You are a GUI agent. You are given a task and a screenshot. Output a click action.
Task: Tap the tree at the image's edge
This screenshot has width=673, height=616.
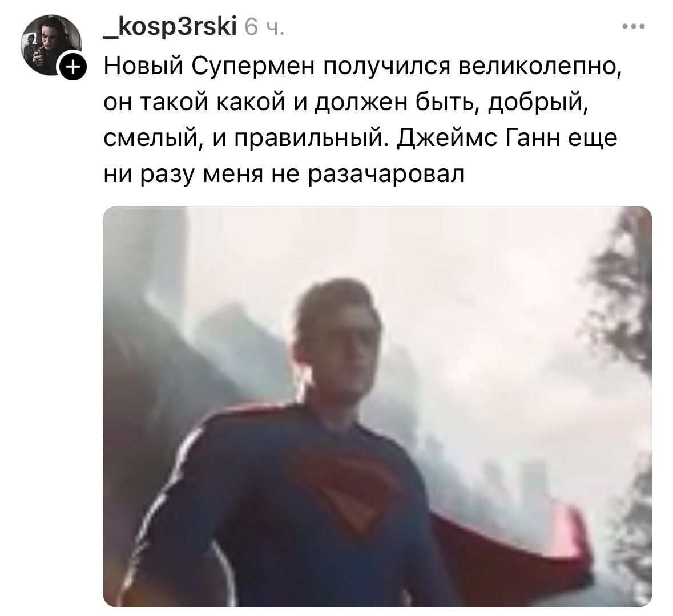(622, 343)
